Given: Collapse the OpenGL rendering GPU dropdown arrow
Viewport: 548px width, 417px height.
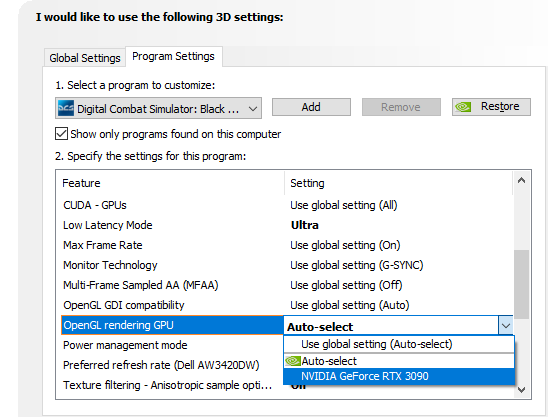Looking at the screenshot, I should pos(506,326).
